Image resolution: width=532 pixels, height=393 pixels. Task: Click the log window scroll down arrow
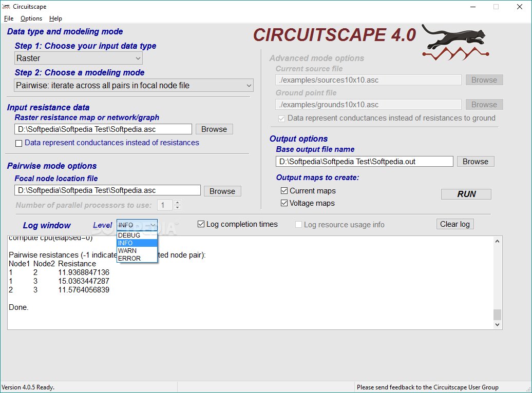pos(497,324)
